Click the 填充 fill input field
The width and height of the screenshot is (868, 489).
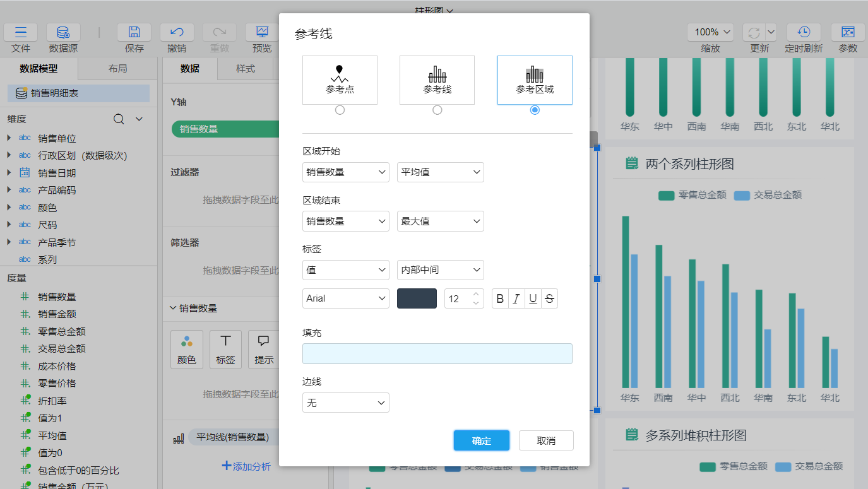pos(437,353)
